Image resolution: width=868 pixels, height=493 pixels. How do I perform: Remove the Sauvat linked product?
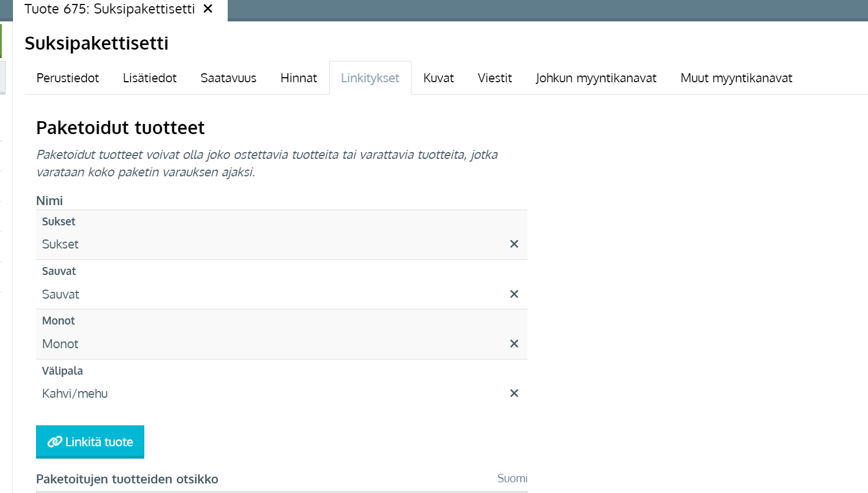tap(513, 294)
